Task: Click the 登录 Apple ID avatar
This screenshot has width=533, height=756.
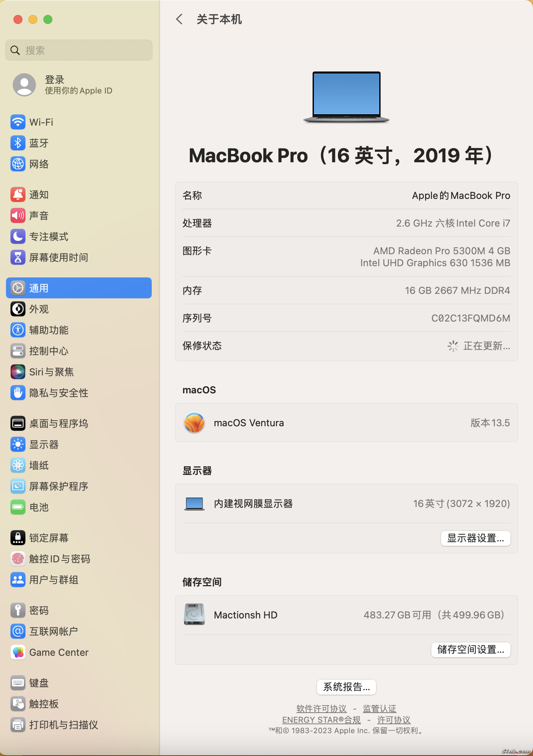Action: pyautogui.click(x=24, y=85)
